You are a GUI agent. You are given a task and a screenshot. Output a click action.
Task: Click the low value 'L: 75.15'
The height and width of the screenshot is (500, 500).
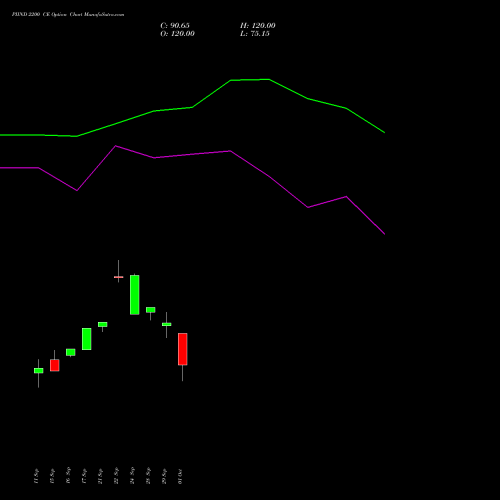(x=255, y=34)
